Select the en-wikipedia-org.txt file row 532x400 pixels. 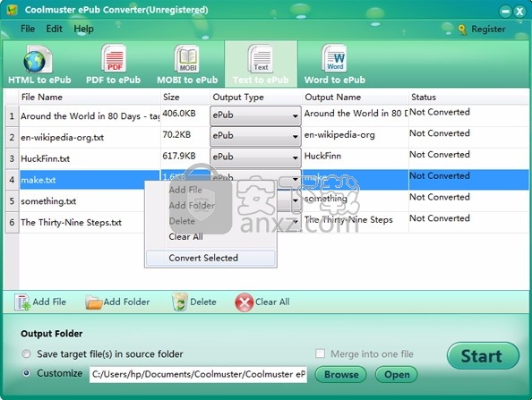(x=90, y=137)
